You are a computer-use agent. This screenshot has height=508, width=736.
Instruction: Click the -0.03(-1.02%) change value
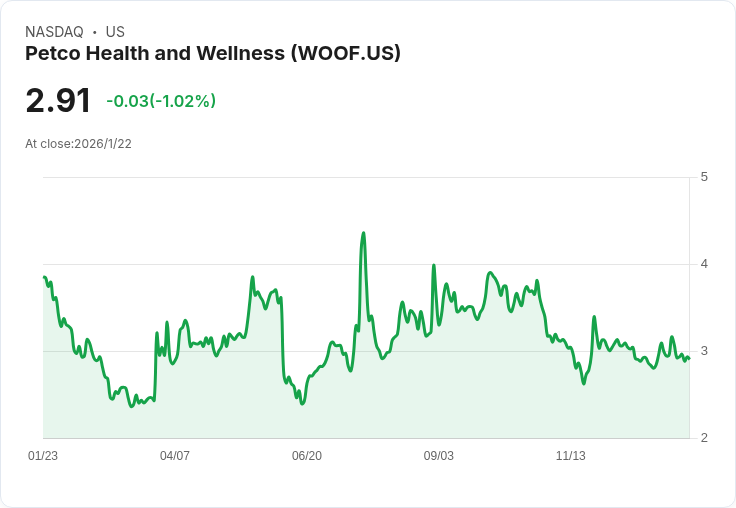pyautogui.click(x=161, y=101)
